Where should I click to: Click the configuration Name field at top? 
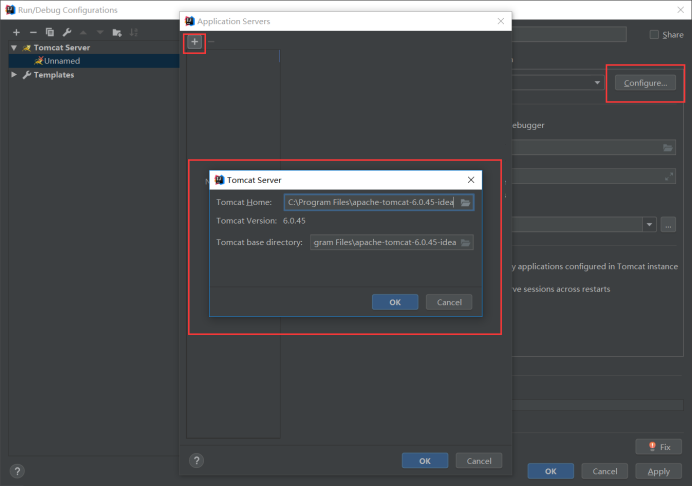pyautogui.click(x=569, y=34)
